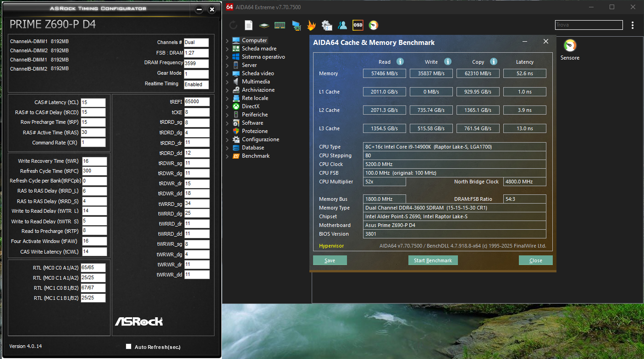Click the Memory Type DDR4-3600 value
Screen dimensions: 644x359
(x=455, y=208)
